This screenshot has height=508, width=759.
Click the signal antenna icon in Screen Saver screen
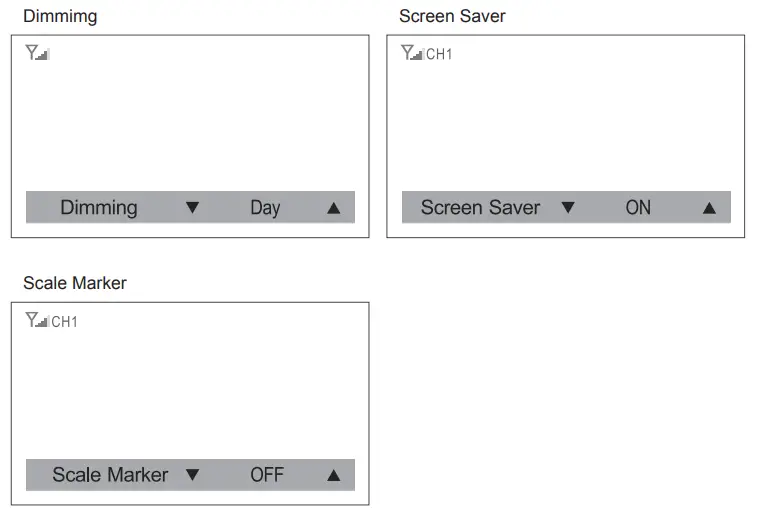(x=412, y=54)
